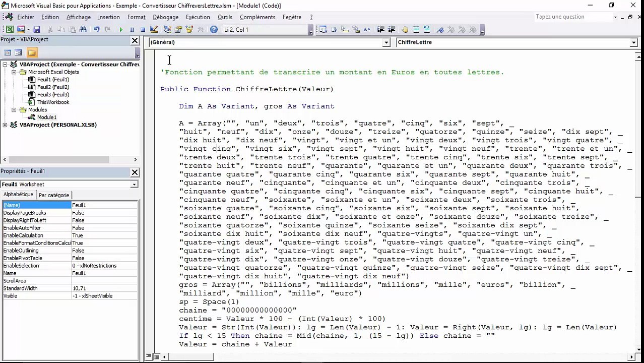The image size is (644, 363).
Task: Open the Débogage menu
Action: (x=165, y=17)
